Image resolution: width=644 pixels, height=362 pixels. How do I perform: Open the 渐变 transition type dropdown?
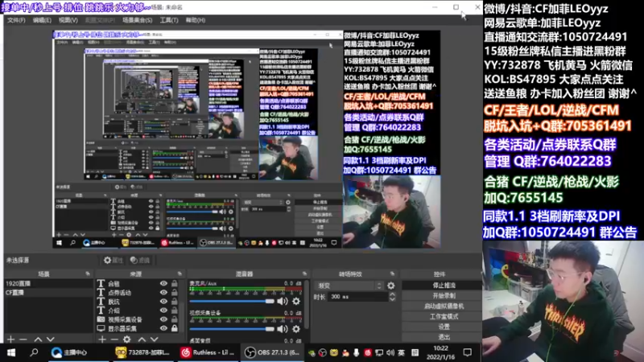click(x=349, y=286)
